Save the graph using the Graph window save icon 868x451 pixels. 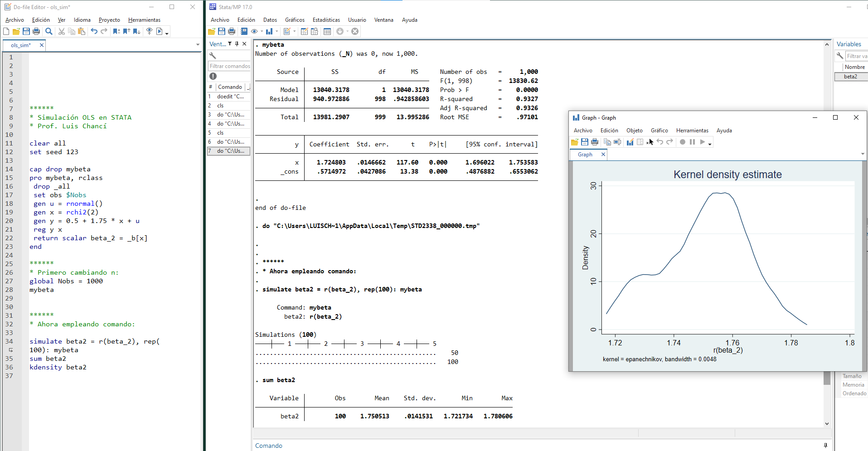pos(585,142)
